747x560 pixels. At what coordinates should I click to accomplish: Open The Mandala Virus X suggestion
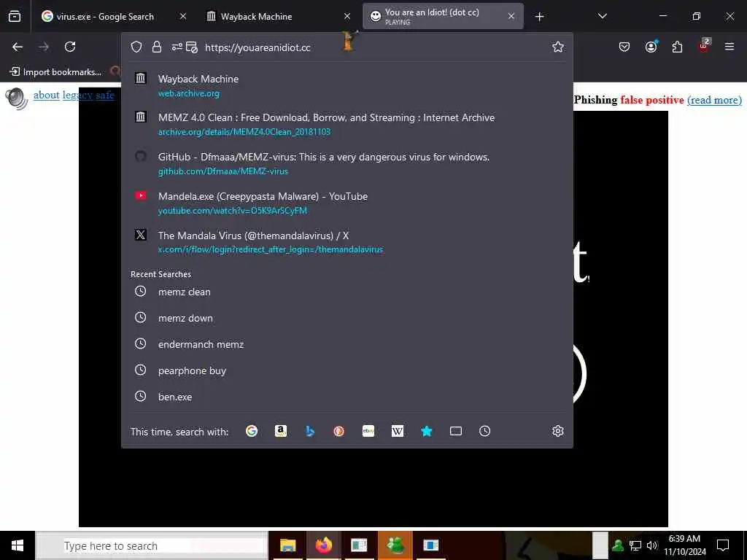tap(347, 242)
